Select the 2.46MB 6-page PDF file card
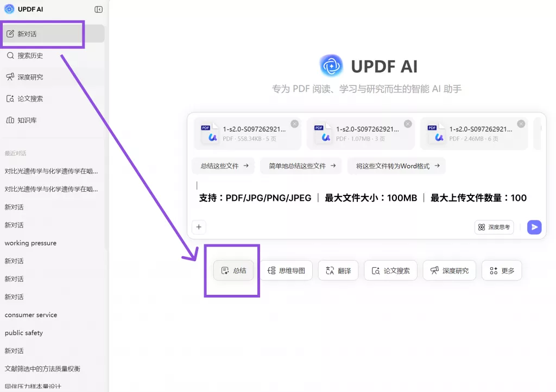 pyautogui.click(x=473, y=134)
